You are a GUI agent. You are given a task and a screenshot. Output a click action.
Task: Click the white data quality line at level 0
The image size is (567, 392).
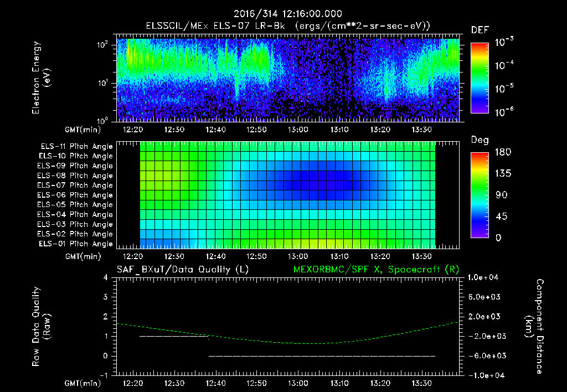click(x=322, y=356)
